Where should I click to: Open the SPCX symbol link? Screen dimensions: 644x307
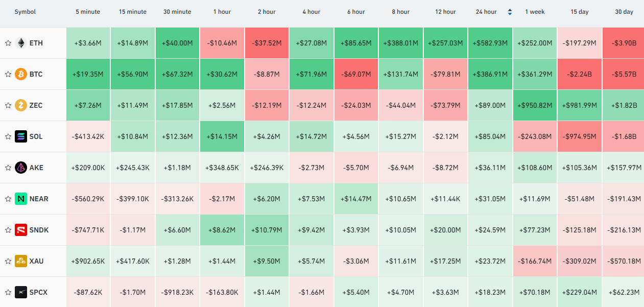38,293
